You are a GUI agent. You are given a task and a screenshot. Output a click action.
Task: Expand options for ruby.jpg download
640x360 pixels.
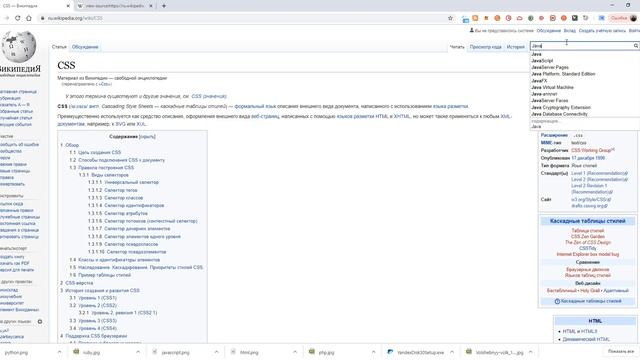point(138,352)
